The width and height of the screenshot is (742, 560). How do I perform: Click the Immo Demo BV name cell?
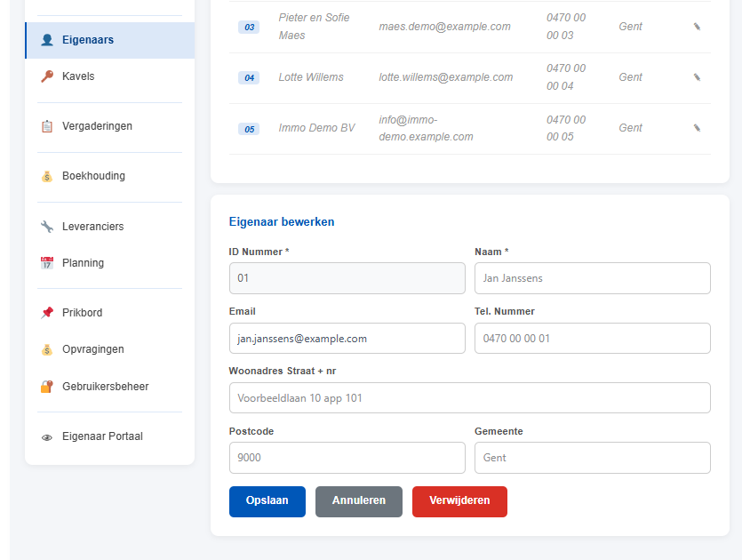(316, 128)
